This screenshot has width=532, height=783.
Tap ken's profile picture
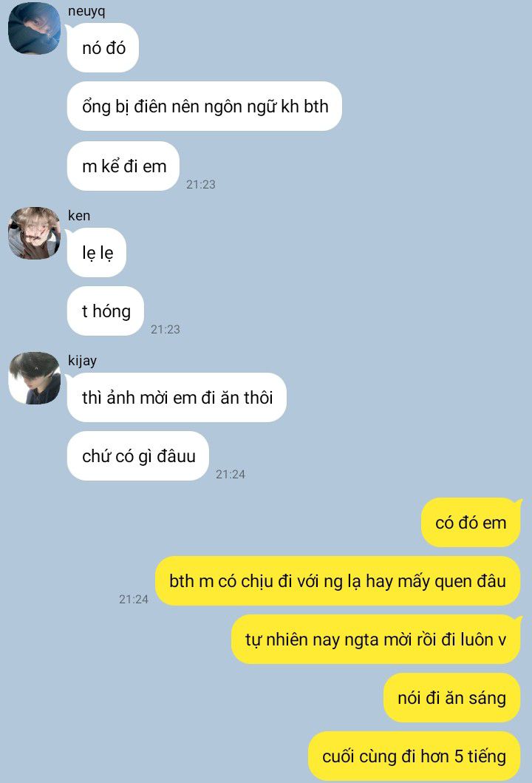point(35,233)
